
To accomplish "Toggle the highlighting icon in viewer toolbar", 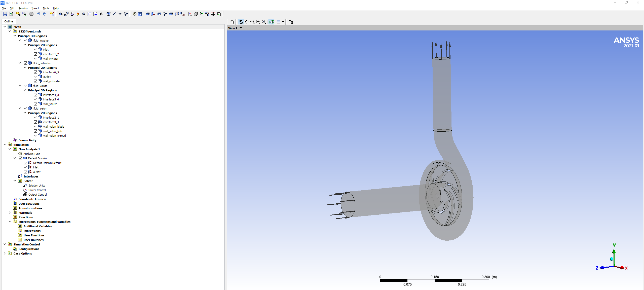I will 272,22.
